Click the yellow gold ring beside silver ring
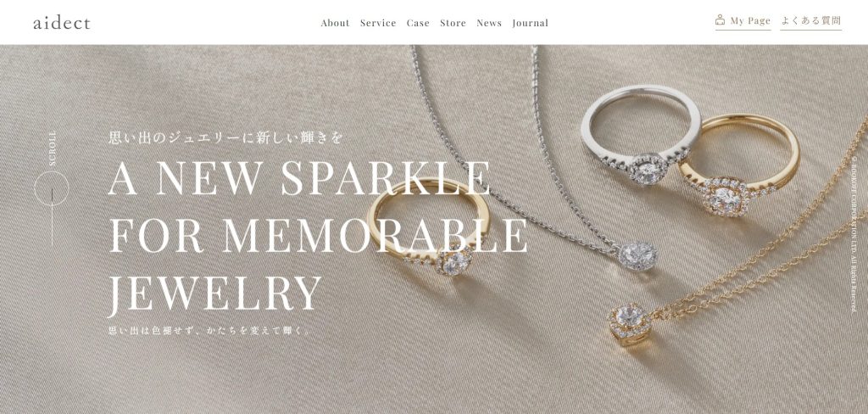 point(739,165)
